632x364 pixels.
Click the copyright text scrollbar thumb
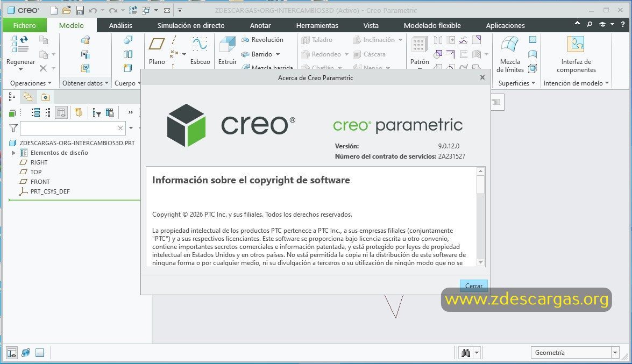(x=480, y=184)
